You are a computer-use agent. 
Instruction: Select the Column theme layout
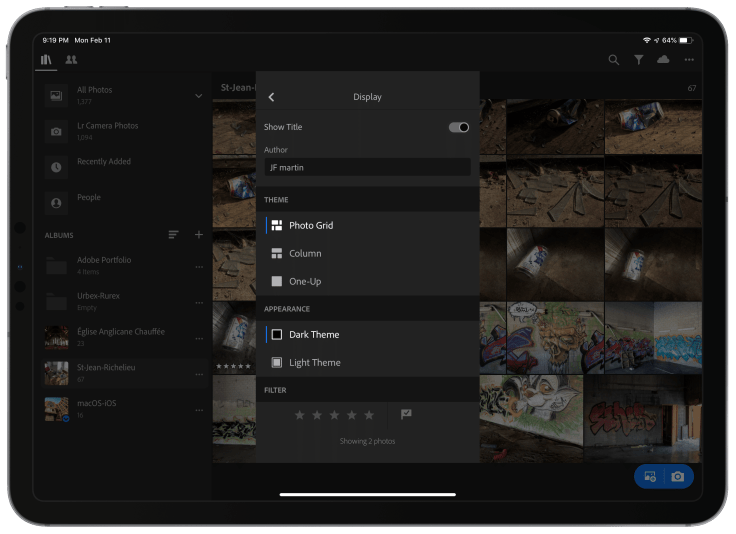click(304, 254)
